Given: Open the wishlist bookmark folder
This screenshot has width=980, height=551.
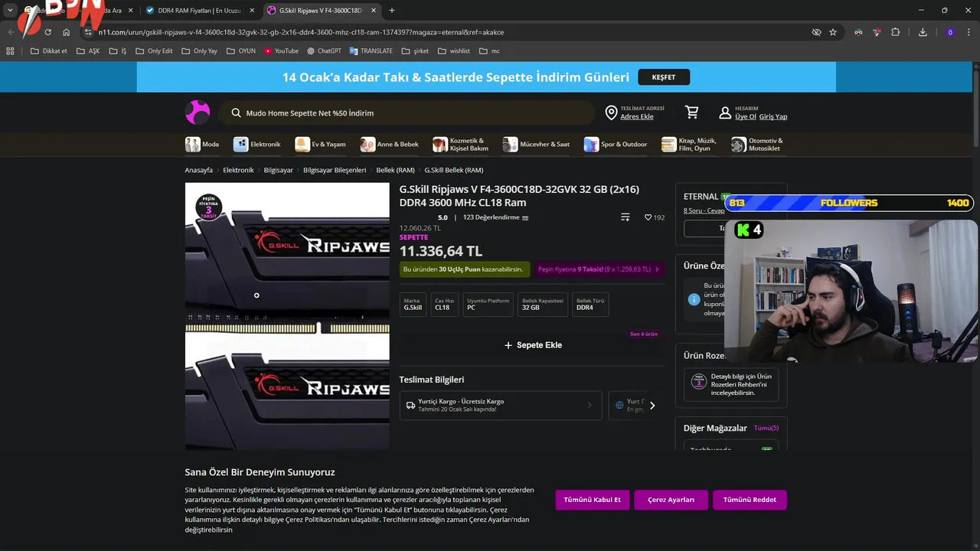Looking at the screenshot, I should (453, 51).
